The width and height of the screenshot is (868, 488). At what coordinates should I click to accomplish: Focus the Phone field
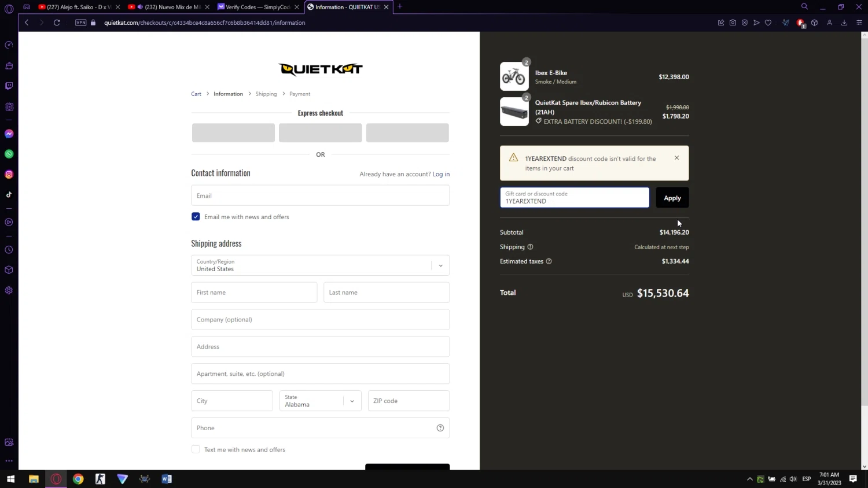pyautogui.click(x=320, y=428)
